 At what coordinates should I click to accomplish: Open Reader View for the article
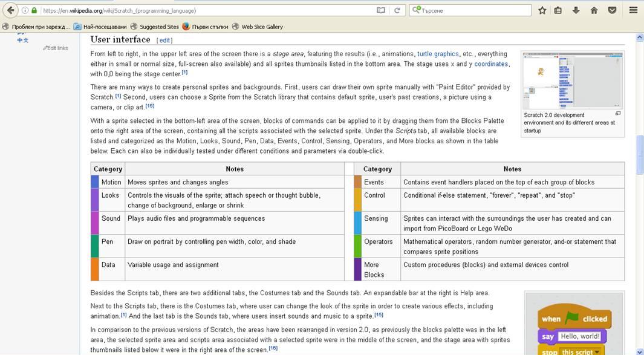[x=380, y=10]
